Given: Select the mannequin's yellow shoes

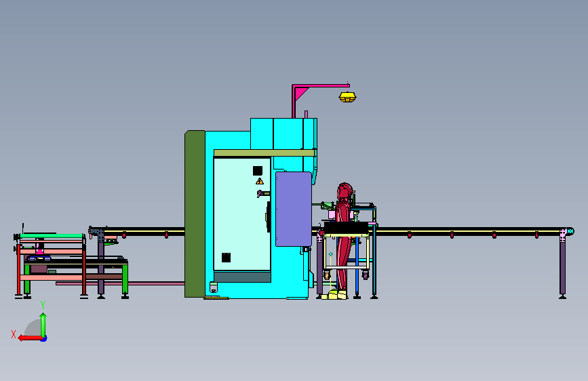Looking at the screenshot, I should tap(334, 294).
